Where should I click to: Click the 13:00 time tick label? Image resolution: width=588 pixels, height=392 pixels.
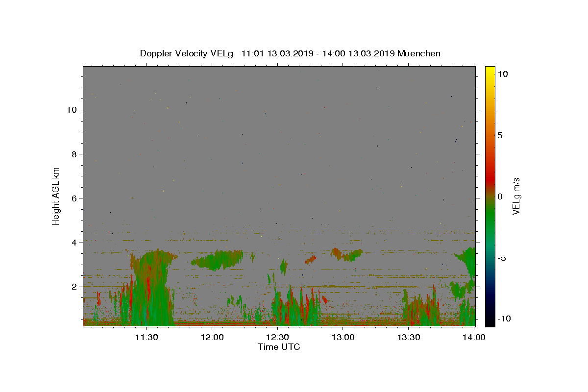pyautogui.click(x=343, y=337)
